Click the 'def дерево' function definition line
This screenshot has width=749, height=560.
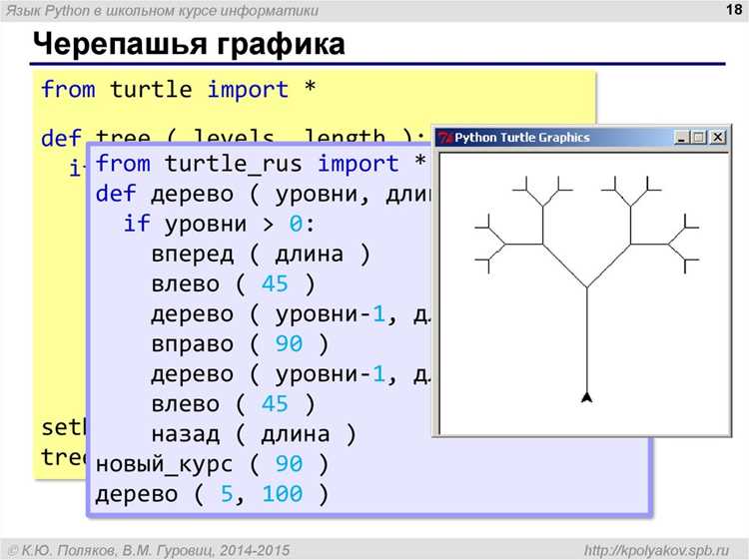tap(264, 195)
